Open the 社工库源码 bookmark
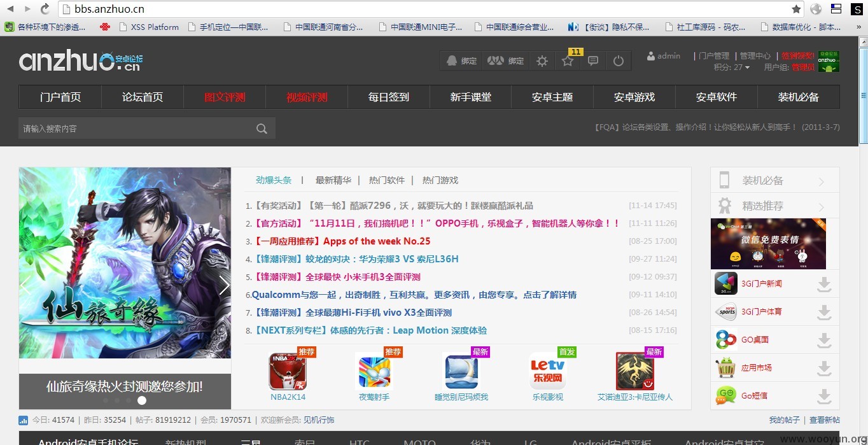 click(705, 27)
